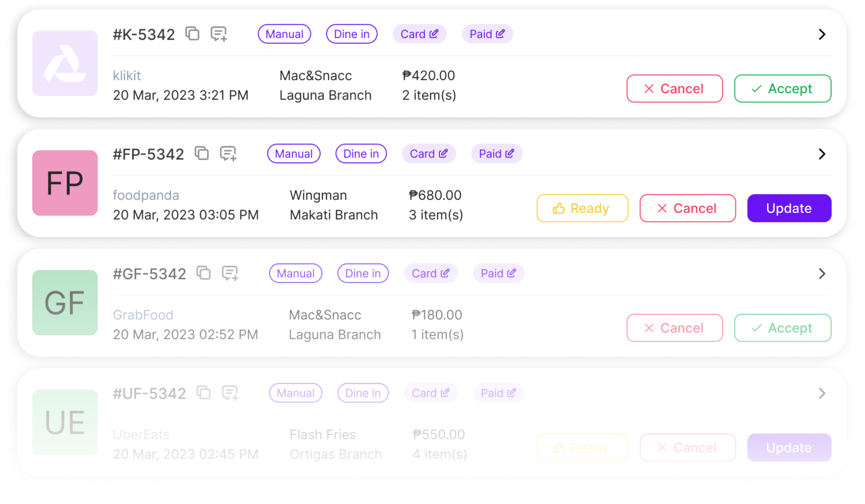
Task: Expand GrabFood order #GF-5342 details
Action: [x=822, y=274]
